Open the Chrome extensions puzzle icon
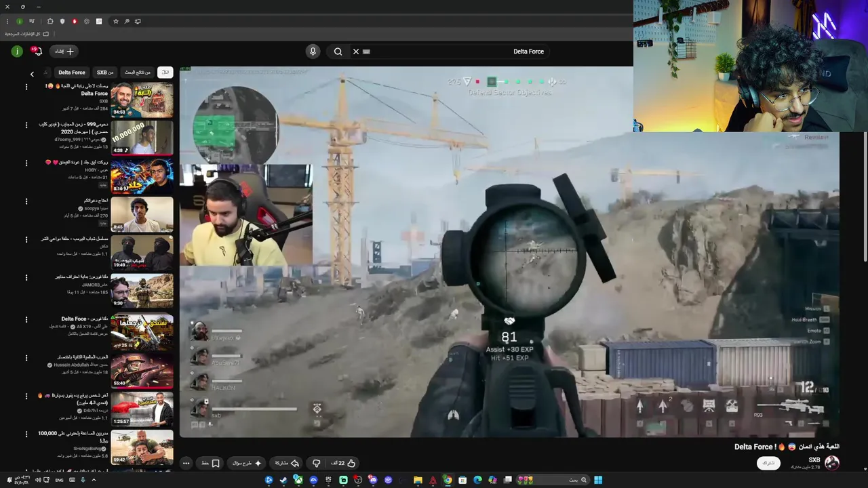 click(x=50, y=22)
